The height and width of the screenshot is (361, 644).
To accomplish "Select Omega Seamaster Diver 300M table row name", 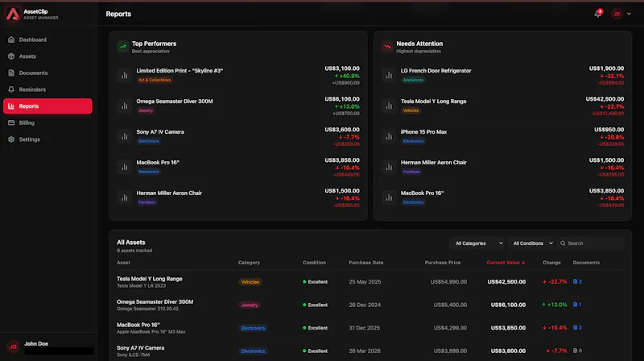I will click(x=155, y=302).
